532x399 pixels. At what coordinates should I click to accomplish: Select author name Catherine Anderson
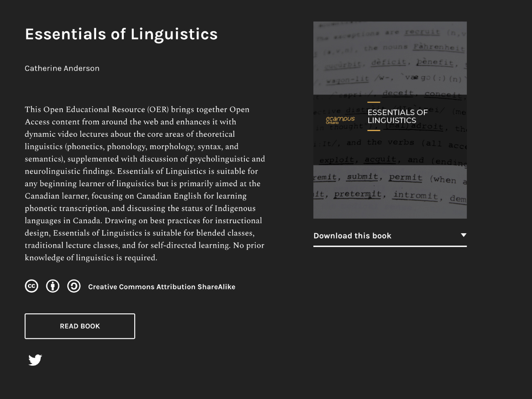(62, 68)
